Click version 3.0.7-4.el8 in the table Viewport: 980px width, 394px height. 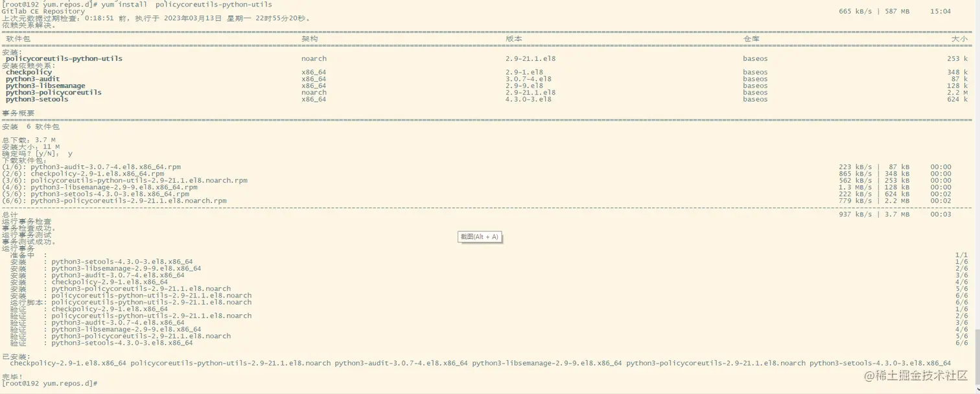tap(528, 79)
